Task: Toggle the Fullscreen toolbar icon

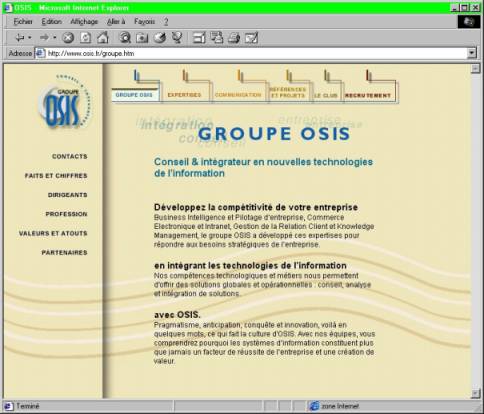Action: (199, 38)
